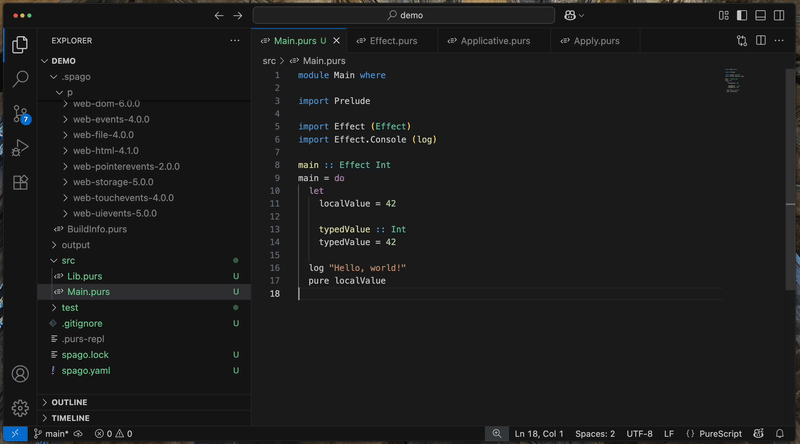Open the spago.lock file

click(144, 355)
